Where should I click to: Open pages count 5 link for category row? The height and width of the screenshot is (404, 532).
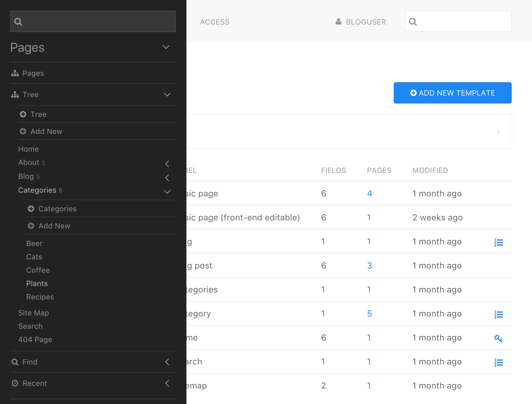click(x=370, y=314)
